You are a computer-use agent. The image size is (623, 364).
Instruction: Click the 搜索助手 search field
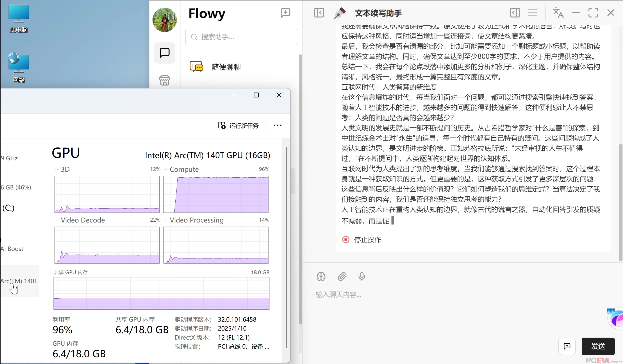pyautogui.click(x=241, y=37)
